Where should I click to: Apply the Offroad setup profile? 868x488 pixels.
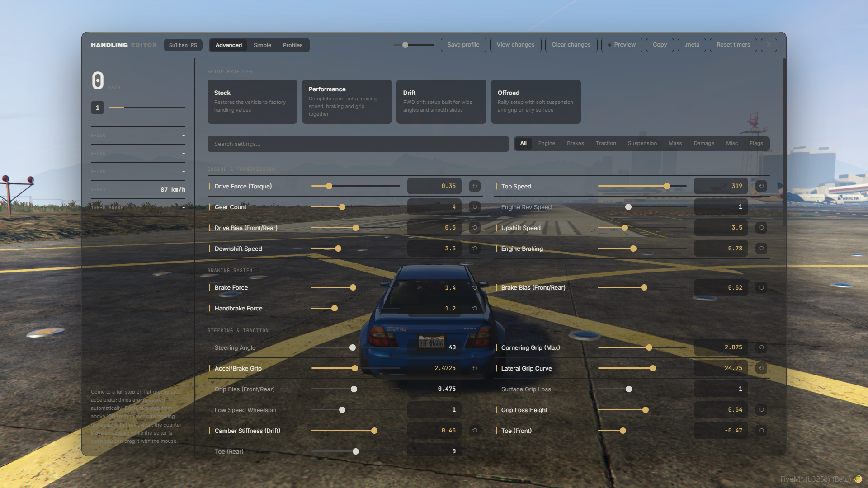click(536, 102)
